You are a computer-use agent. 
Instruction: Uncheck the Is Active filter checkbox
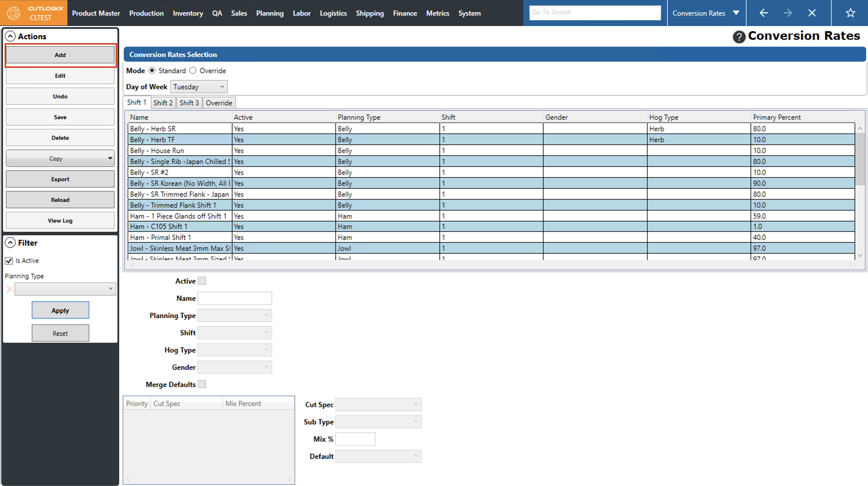(9, 261)
